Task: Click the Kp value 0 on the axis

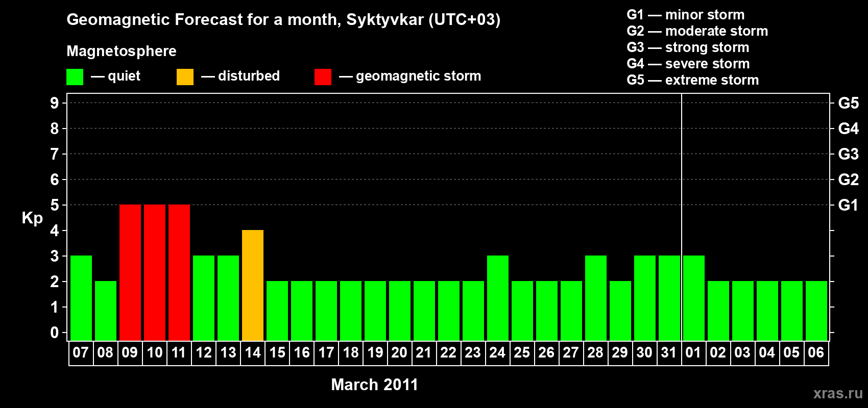Action: coord(55,333)
